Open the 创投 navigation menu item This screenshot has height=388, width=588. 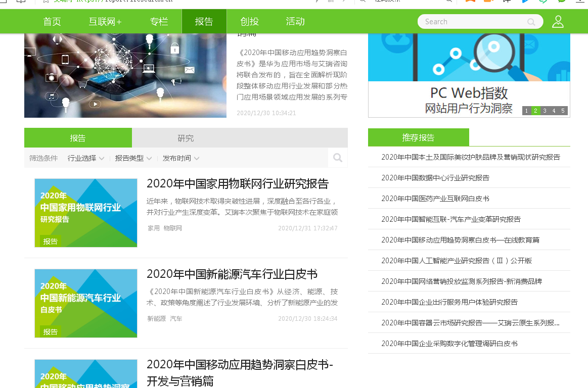pyautogui.click(x=249, y=22)
